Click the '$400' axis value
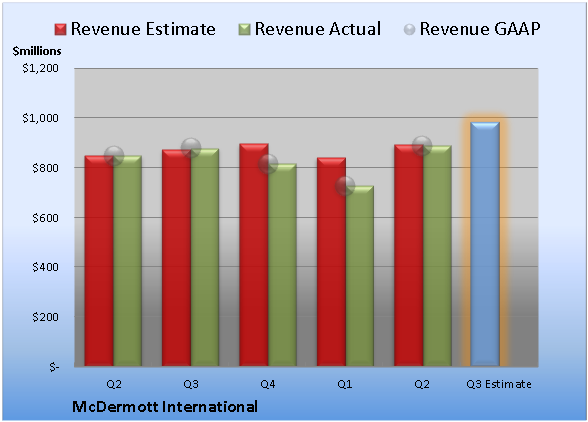Screen dimensions: 588x422 [x=45, y=267]
